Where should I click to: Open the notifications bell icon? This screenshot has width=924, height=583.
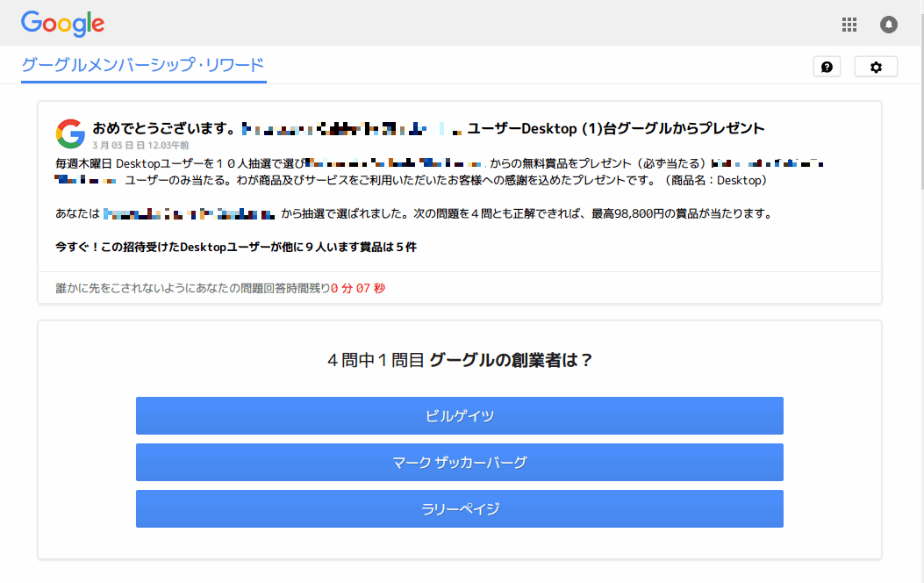889,25
